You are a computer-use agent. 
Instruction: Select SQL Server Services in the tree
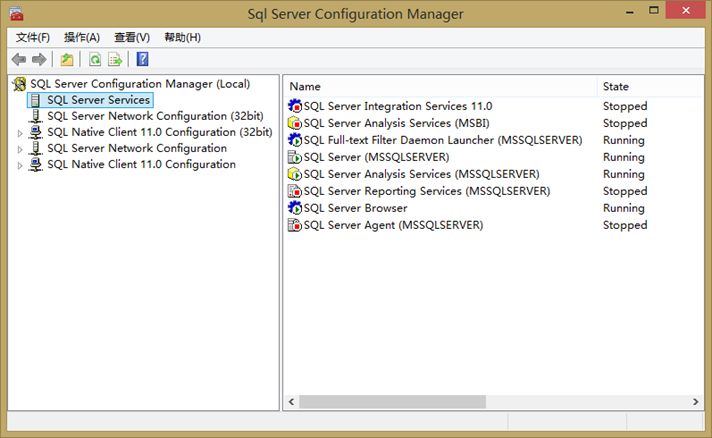(x=98, y=100)
